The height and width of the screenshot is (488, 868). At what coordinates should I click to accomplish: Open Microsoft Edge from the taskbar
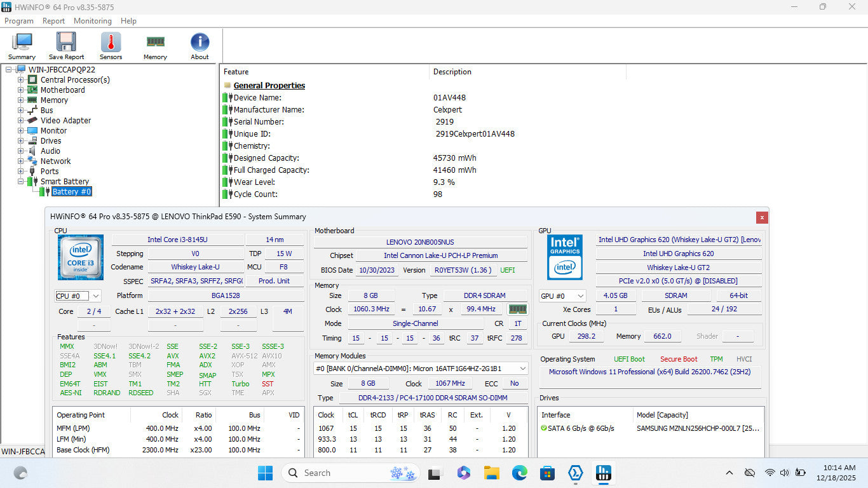tap(520, 473)
